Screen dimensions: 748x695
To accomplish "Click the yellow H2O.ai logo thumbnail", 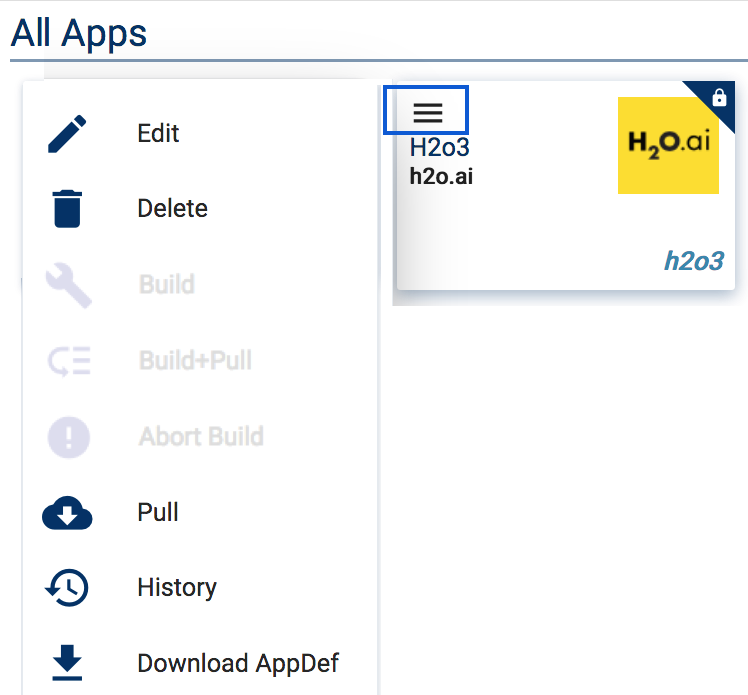I will (668, 145).
